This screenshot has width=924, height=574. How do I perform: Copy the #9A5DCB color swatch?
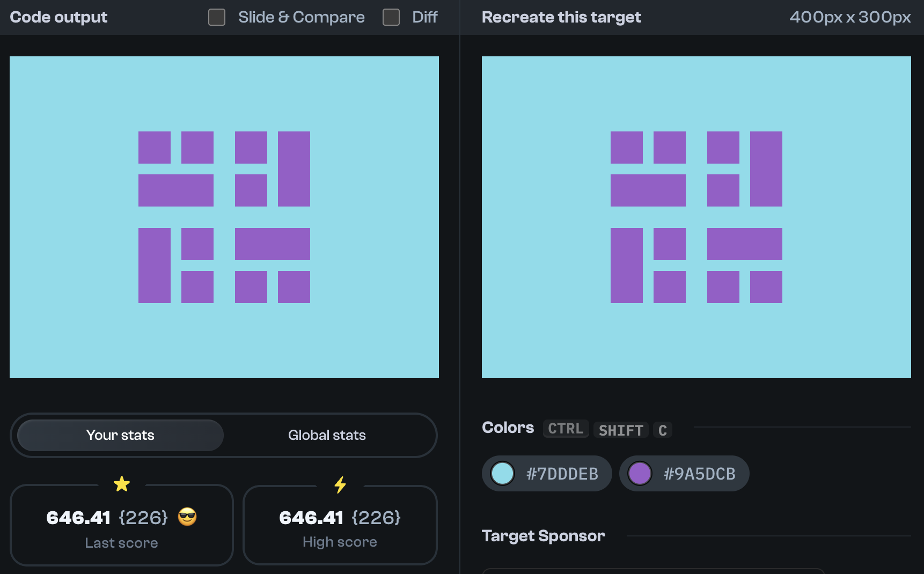[684, 473]
